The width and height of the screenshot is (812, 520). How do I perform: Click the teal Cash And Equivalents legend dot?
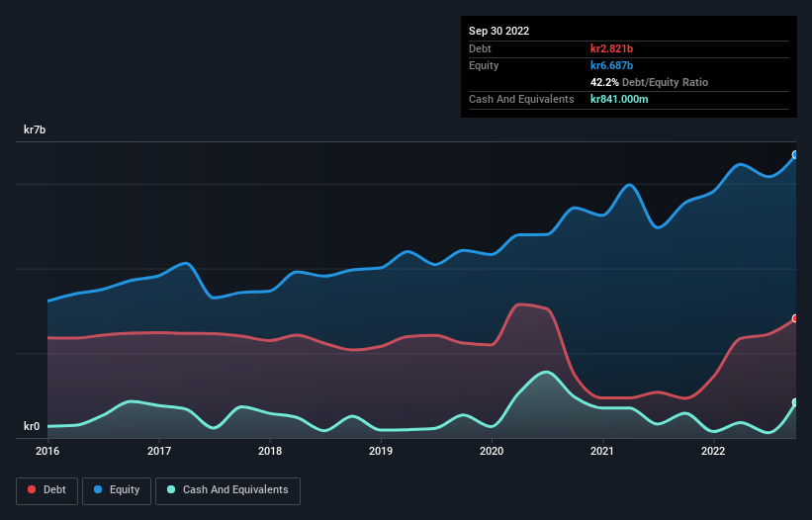tap(171, 489)
